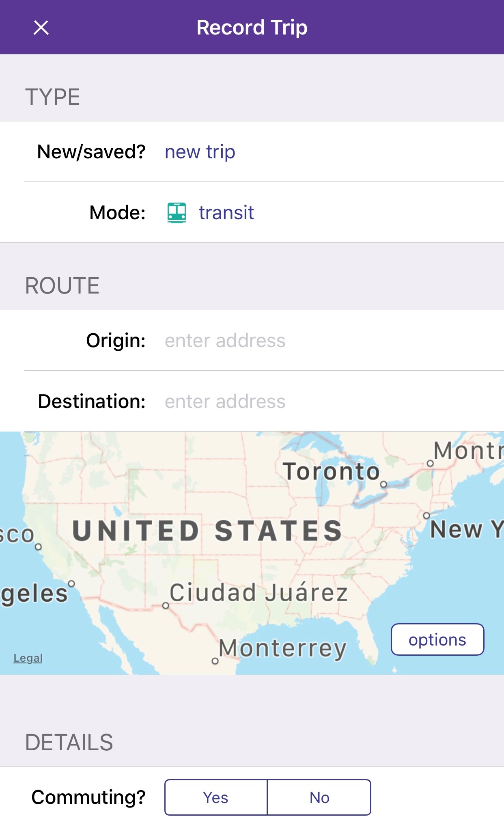Tap the Monterrey city marker dot

point(215,661)
